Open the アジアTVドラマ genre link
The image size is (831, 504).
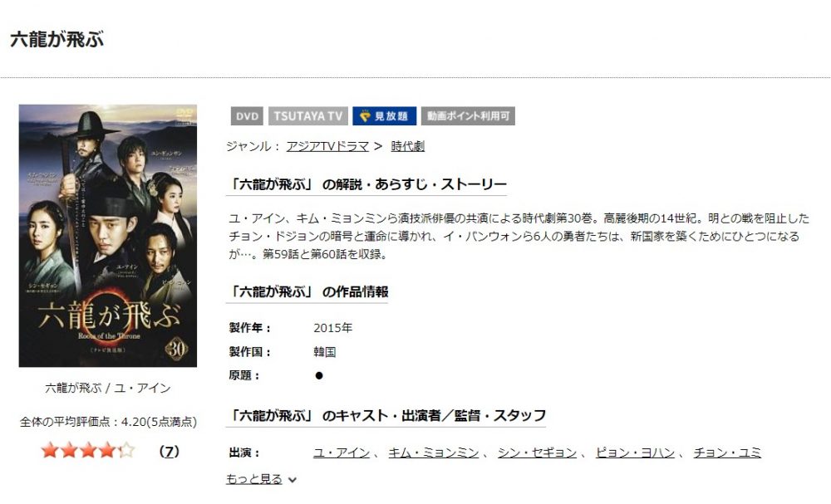pos(327,146)
